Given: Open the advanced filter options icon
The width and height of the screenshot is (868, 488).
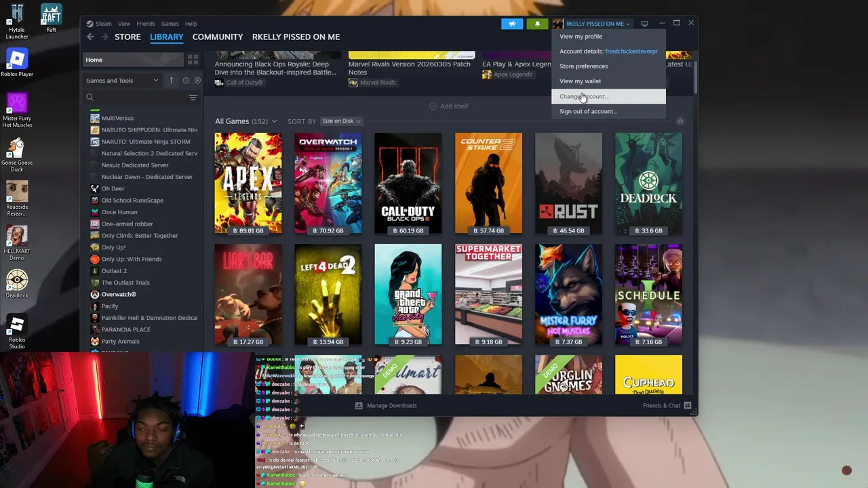Looking at the screenshot, I should (x=193, y=98).
